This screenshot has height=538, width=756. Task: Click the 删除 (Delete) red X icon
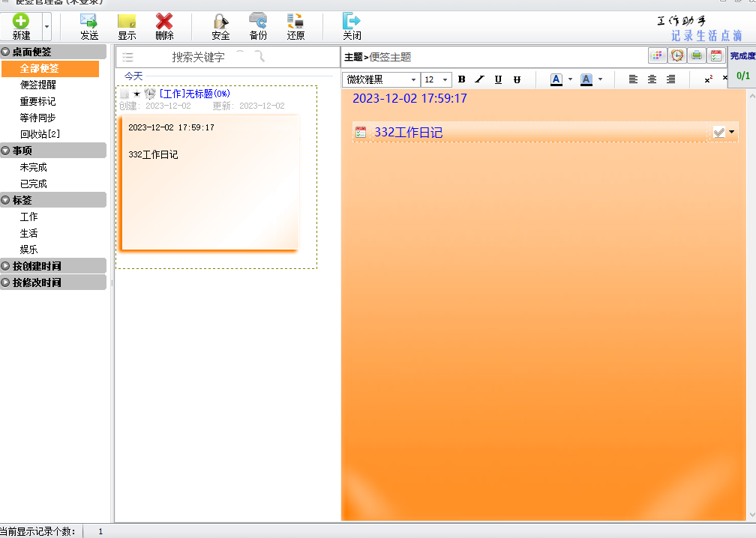pyautogui.click(x=164, y=22)
